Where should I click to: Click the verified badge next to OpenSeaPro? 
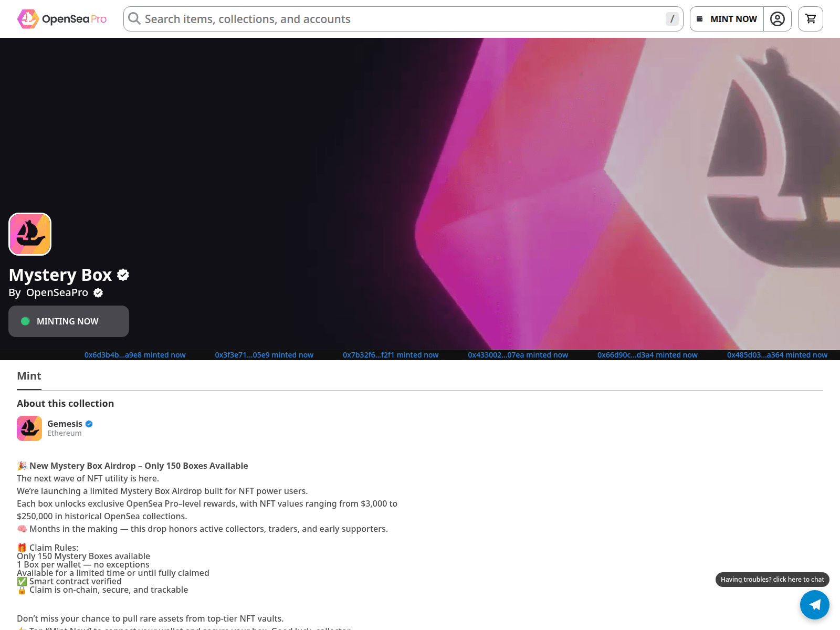[x=98, y=293]
